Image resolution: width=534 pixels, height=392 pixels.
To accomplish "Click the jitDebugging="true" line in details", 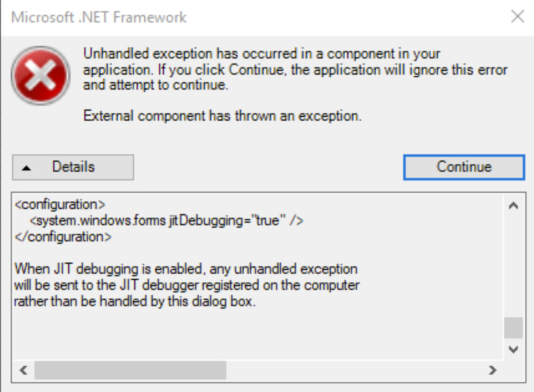I will coord(167,221).
